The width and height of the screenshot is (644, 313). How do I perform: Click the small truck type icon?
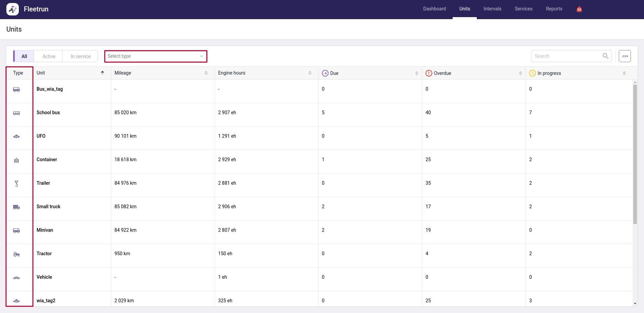(16, 207)
